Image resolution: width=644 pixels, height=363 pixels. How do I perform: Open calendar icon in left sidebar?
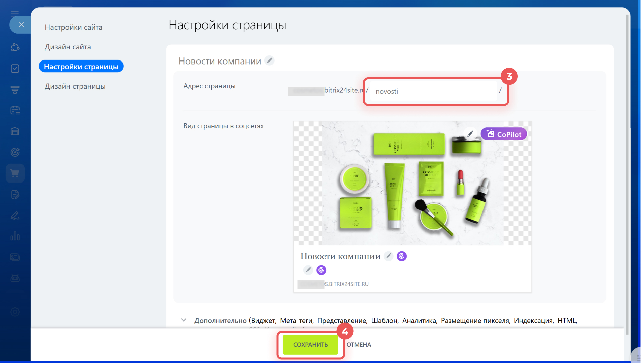(x=15, y=110)
